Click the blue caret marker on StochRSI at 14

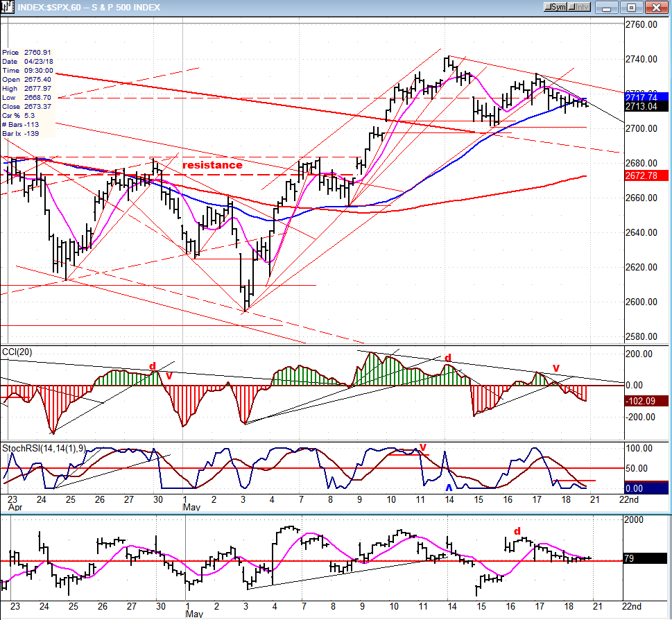[449, 488]
